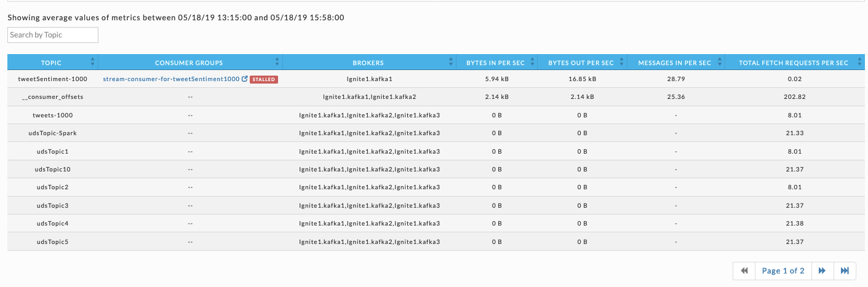Sort by Bytes In Per Sec arrows
The height and width of the screenshot is (287, 868).
click(533, 62)
